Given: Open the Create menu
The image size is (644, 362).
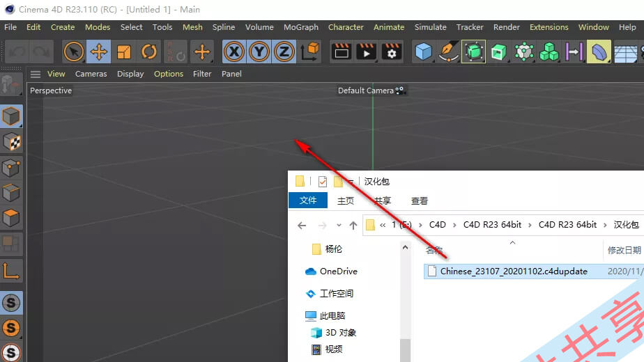Looking at the screenshot, I should [x=63, y=27].
